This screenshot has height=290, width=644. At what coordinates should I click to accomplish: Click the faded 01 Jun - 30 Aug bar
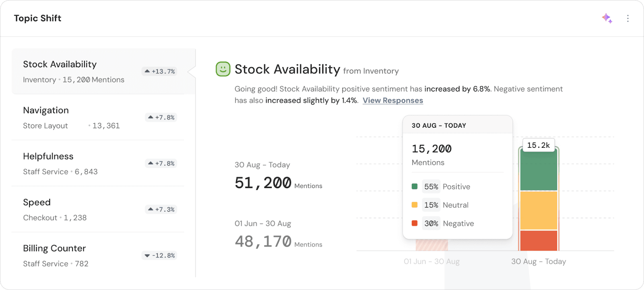pos(431,245)
